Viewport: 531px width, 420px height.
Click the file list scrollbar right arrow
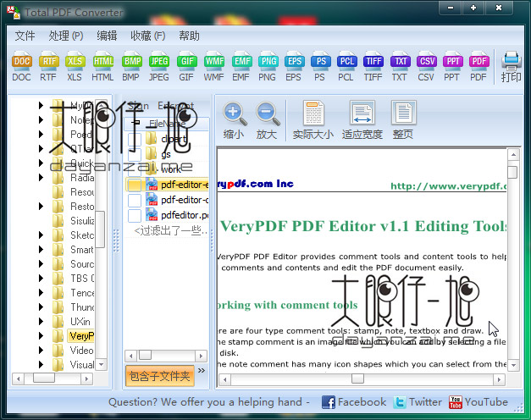(x=202, y=356)
